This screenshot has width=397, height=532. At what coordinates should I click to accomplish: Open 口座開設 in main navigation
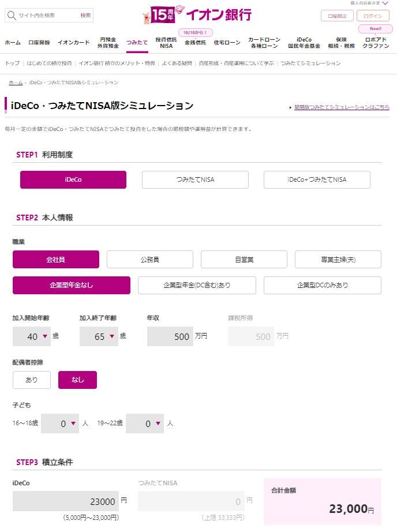click(x=39, y=43)
